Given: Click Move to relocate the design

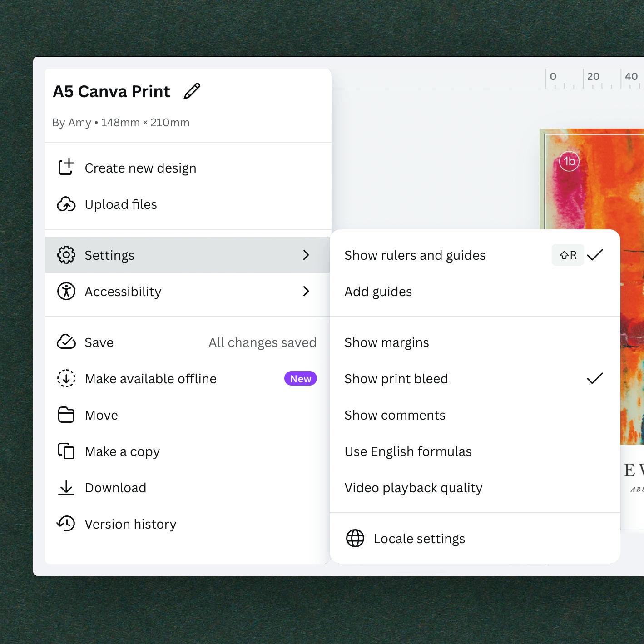Looking at the screenshot, I should point(101,415).
